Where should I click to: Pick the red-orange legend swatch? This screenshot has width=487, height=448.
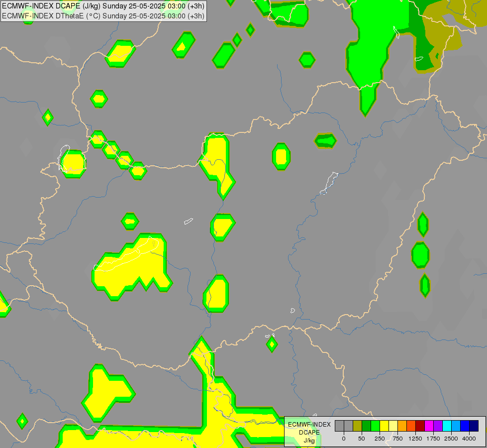click(411, 426)
